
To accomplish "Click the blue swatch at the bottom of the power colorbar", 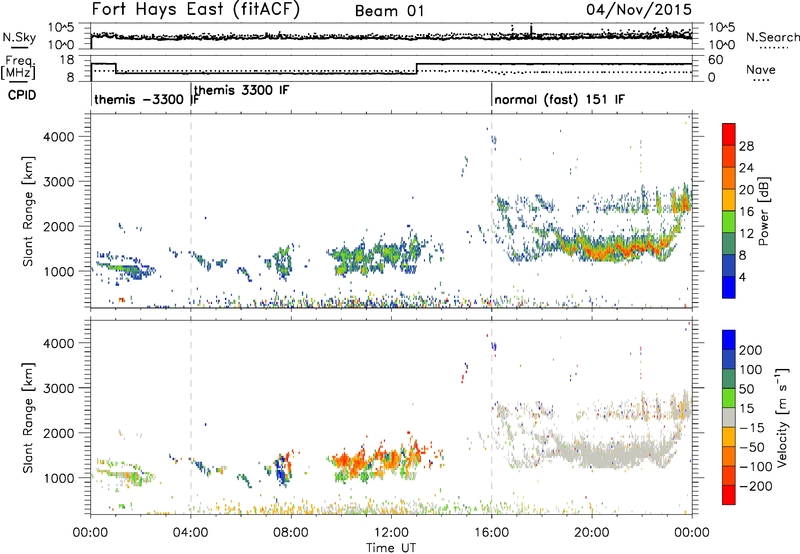I will click(x=729, y=287).
